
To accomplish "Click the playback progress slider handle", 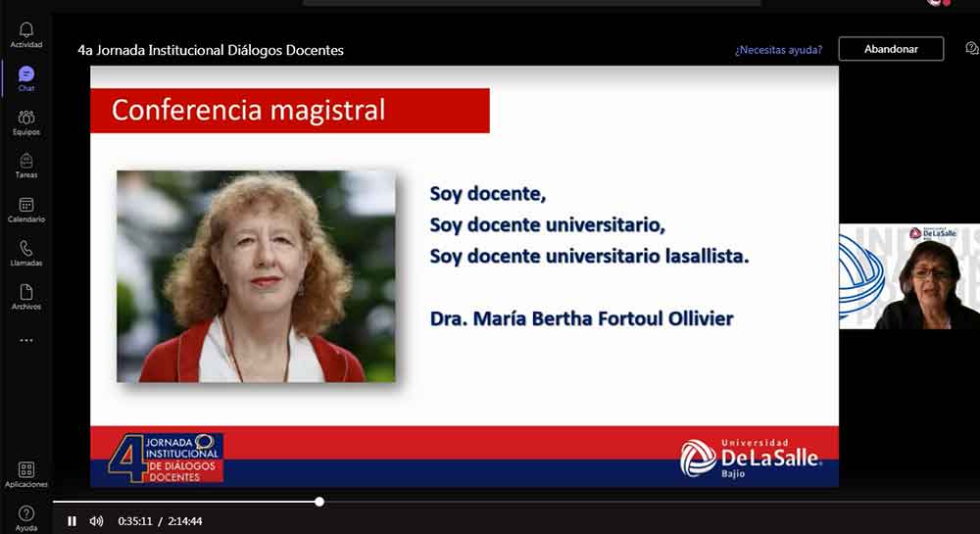I will (319, 502).
